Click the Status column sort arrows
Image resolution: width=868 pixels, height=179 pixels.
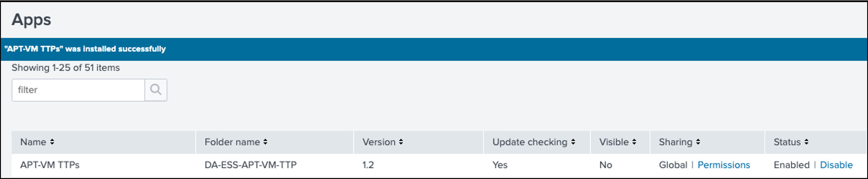(x=806, y=142)
